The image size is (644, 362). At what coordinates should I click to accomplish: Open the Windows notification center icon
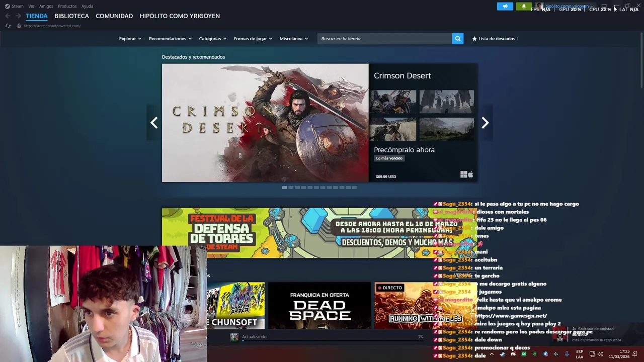[x=635, y=354]
